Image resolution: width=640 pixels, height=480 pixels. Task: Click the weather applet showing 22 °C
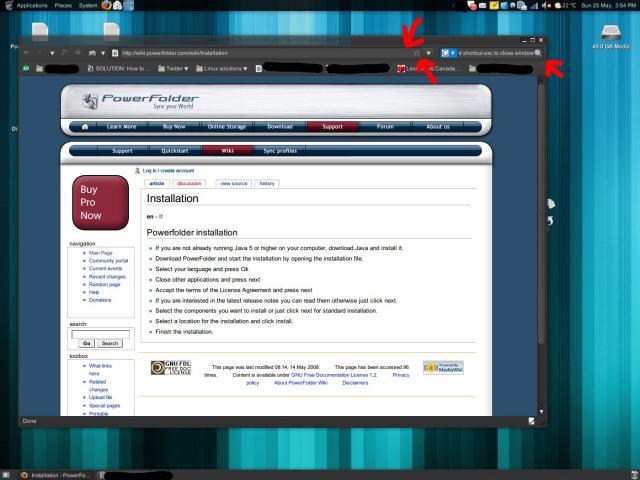(x=565, y=5)
